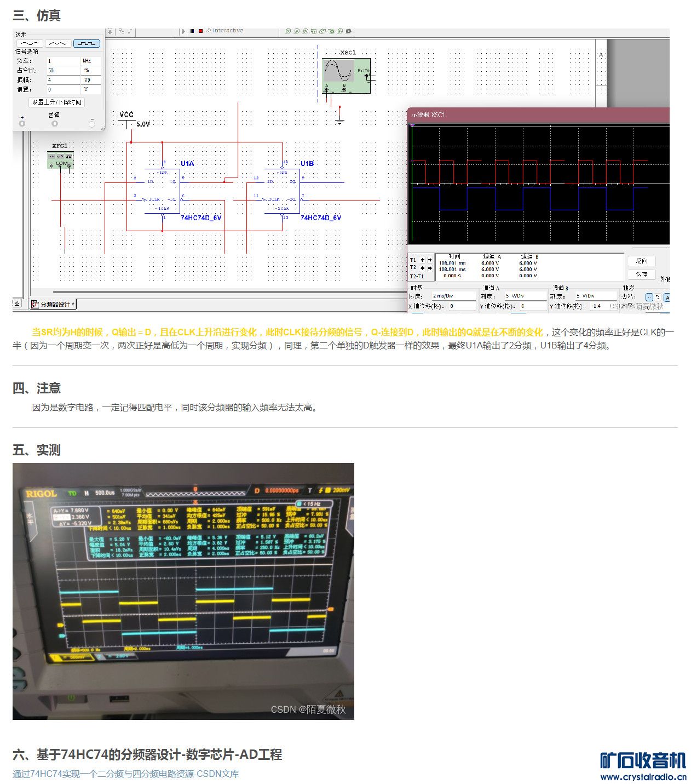Screen dimensions: 691x784
Task: Select trigger source A button
Action: (667, 297)
